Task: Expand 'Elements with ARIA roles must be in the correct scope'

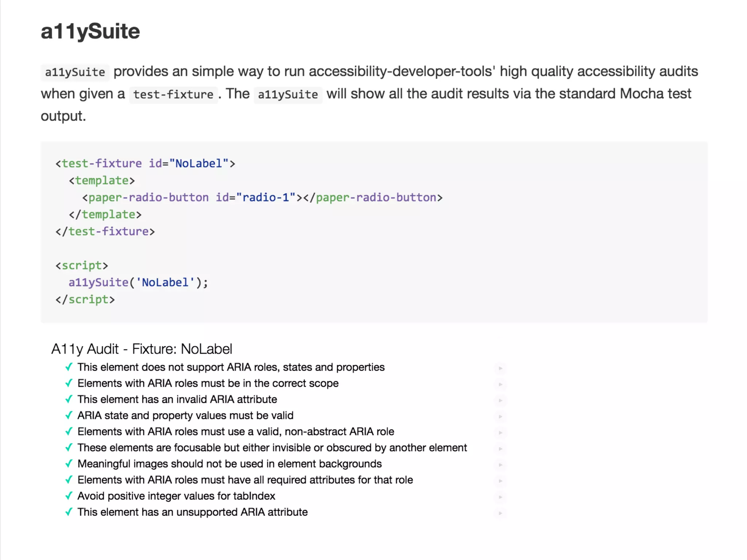Action: point(208,383)
